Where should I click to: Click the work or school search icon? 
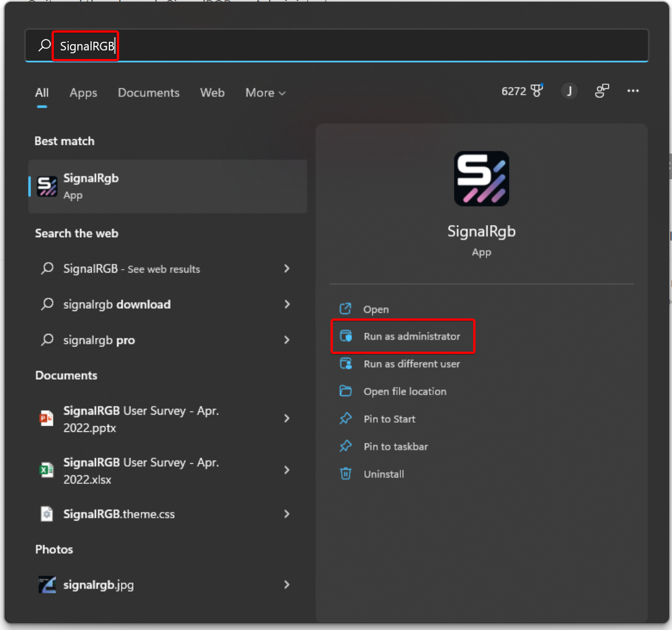(x=602, y=91)
